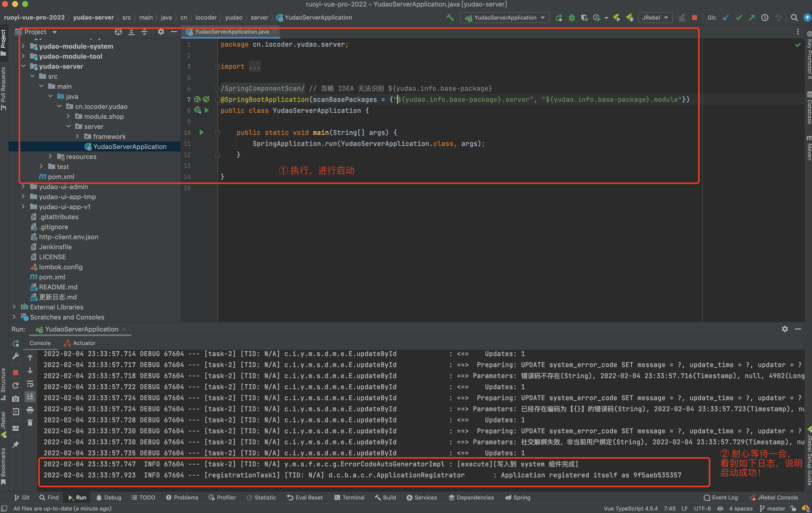Image resolution: width=812 pixels, height=513 pixels.
Task: Open the JRebel Console
Action: click(773, 497)
